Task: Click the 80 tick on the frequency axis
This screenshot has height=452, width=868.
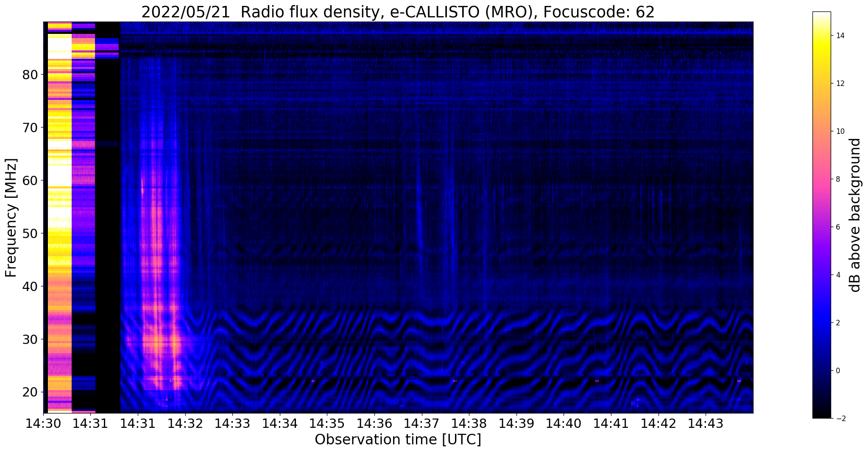Action: [x=30, y=75]
